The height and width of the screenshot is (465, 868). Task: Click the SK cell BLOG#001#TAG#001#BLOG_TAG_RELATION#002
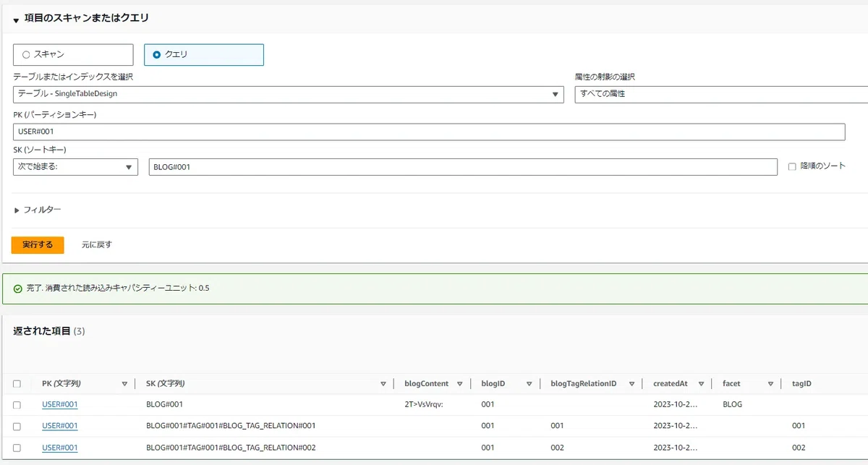pyautogui.click(x=231, y=448)
